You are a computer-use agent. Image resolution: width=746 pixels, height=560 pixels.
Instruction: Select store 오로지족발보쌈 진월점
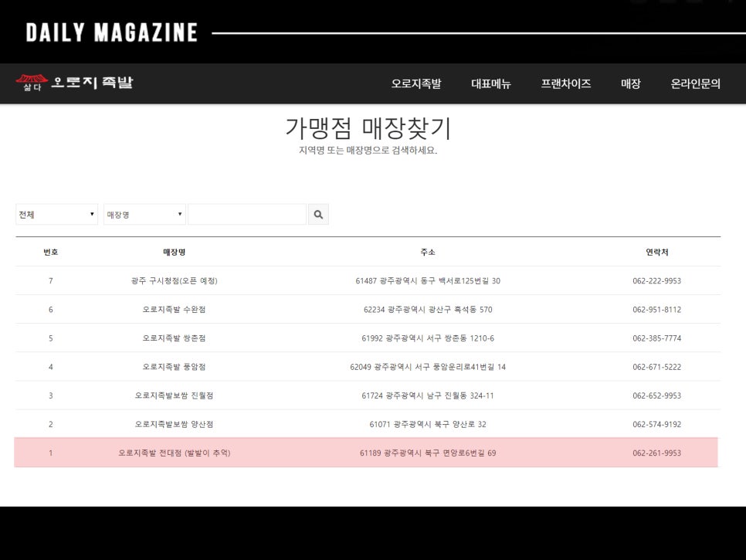[x=174, y=395]
